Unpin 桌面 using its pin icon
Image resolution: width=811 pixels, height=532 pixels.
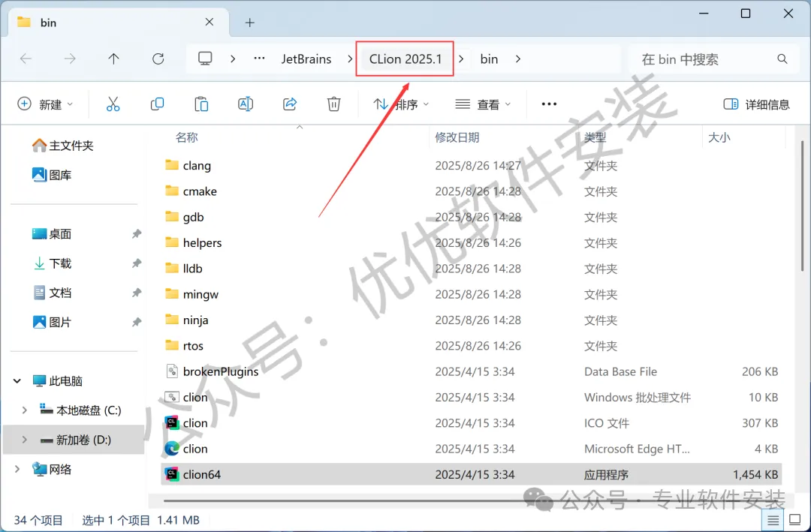[x=137, y=233]
